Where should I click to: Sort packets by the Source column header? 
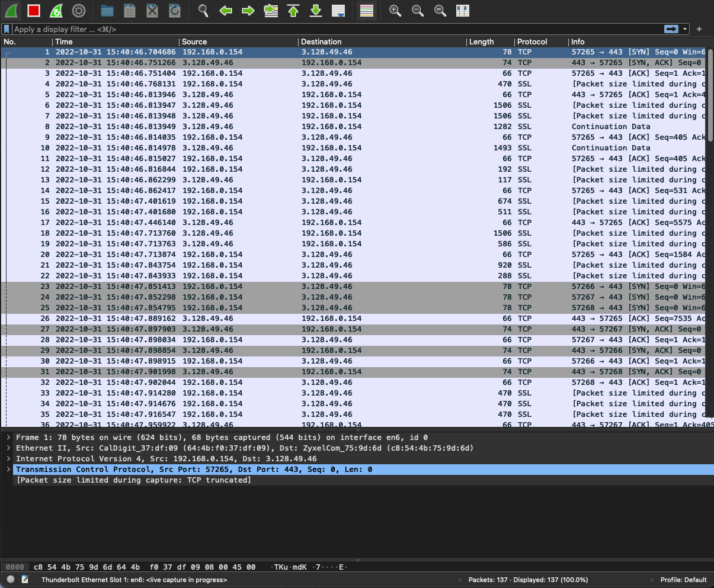pyautogui.click(x=194, y=42)
